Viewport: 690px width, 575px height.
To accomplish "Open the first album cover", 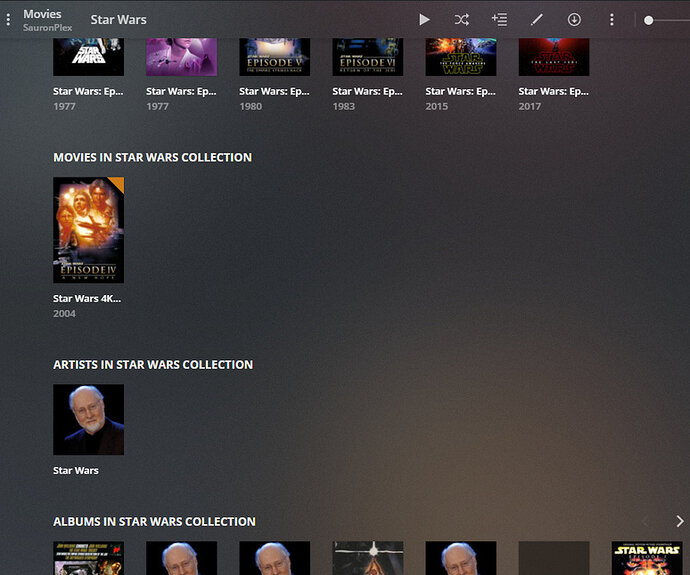I will (x=88, y=558).
